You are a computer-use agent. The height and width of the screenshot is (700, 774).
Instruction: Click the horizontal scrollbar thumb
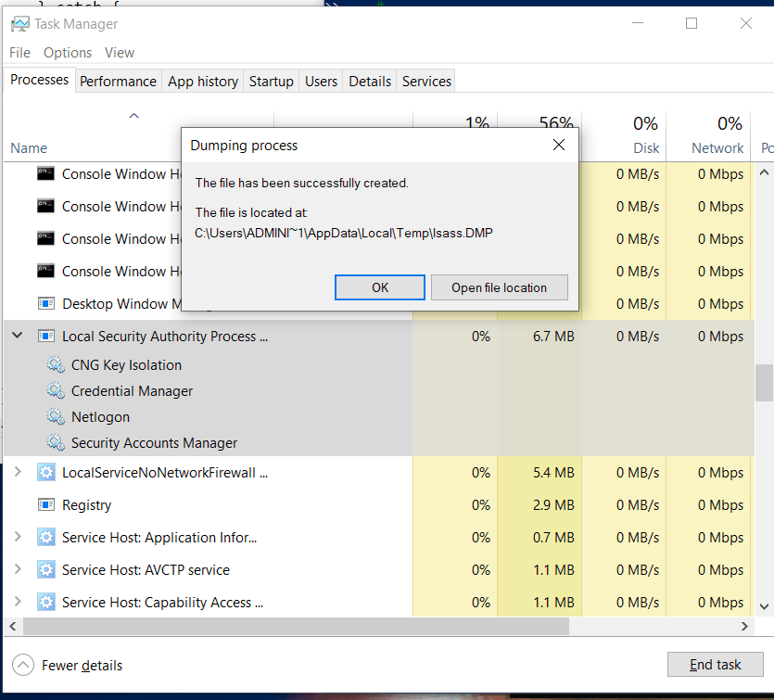click(x=297, y=627)
